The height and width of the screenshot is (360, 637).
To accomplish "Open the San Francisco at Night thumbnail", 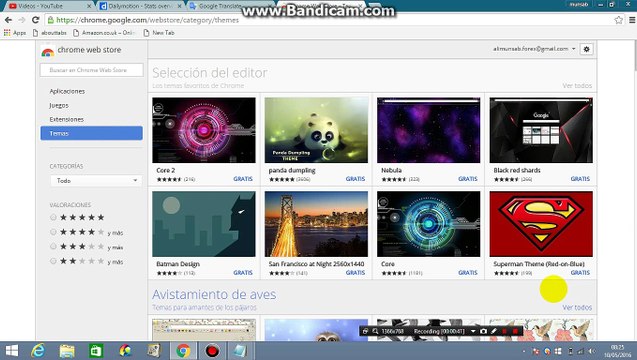I will 316,224.
